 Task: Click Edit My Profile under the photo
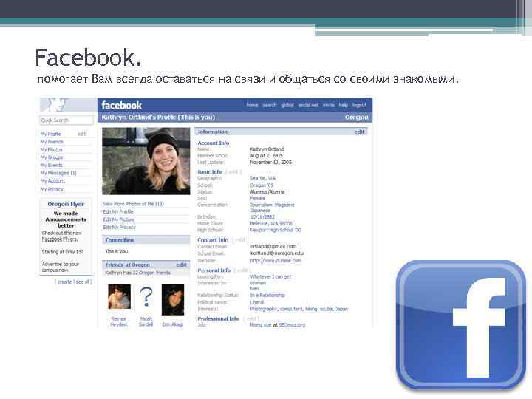coord(118,212)
